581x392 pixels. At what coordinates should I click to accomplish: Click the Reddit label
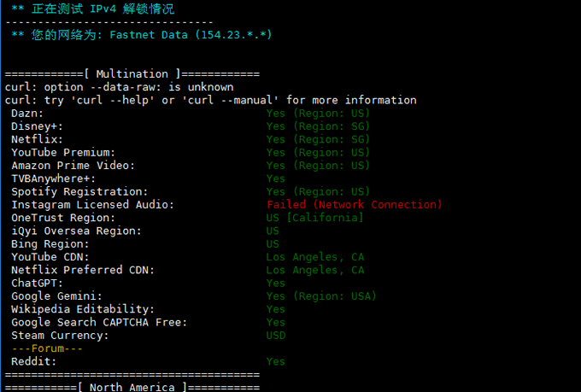tap(33, 362)
